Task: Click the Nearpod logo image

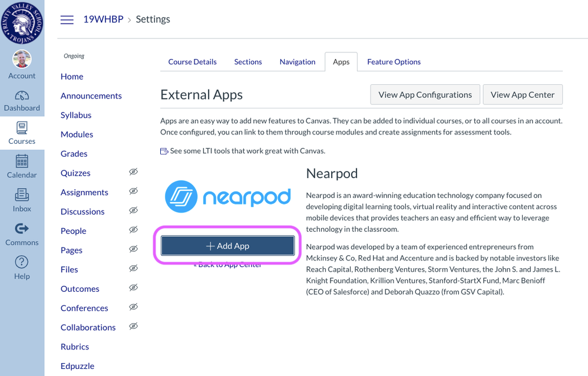Action: [x=227, y=196]
